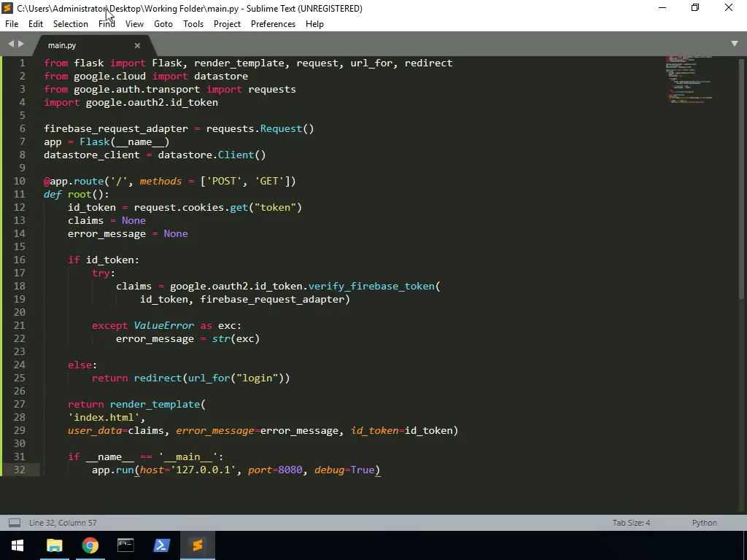Viewport: 747px width, 560px height.
Task: Click 'Flask(__name__)' on line 7
Action: click(124, 142)
